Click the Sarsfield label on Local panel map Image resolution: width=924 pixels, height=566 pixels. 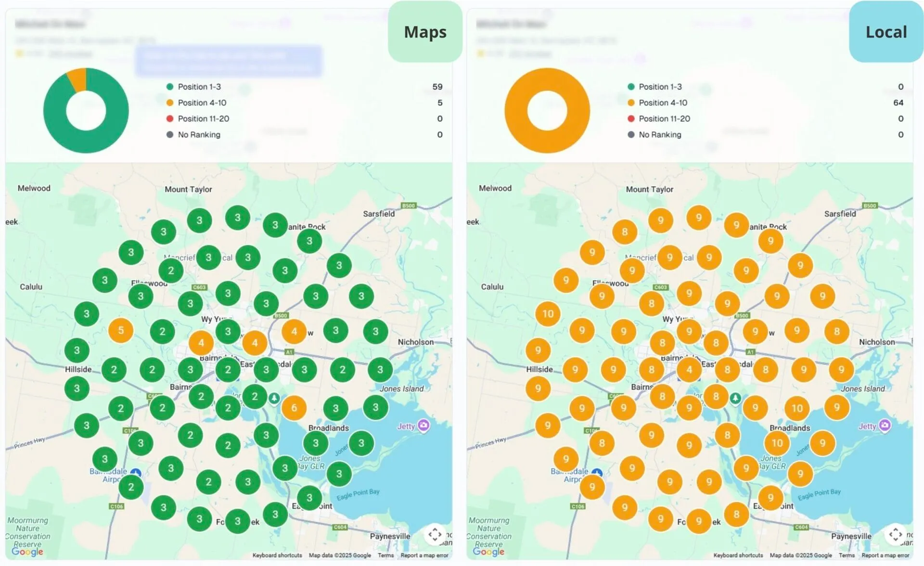click(840, 214)
